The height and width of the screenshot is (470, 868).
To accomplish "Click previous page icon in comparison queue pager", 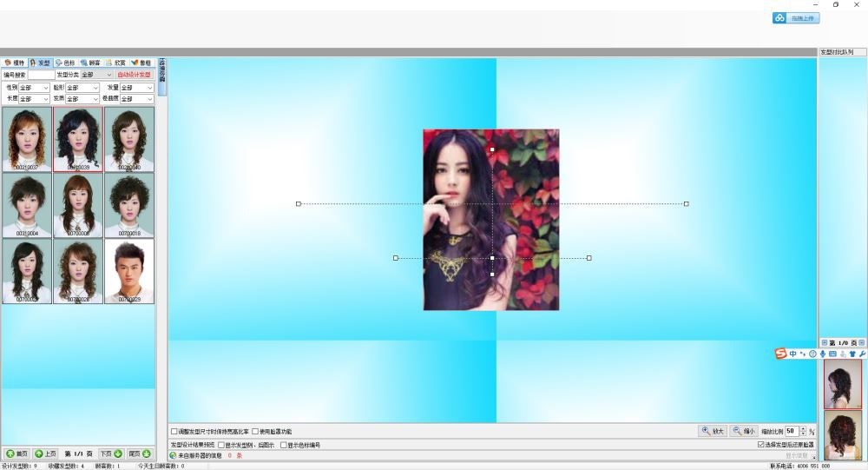I will point(825,343).
